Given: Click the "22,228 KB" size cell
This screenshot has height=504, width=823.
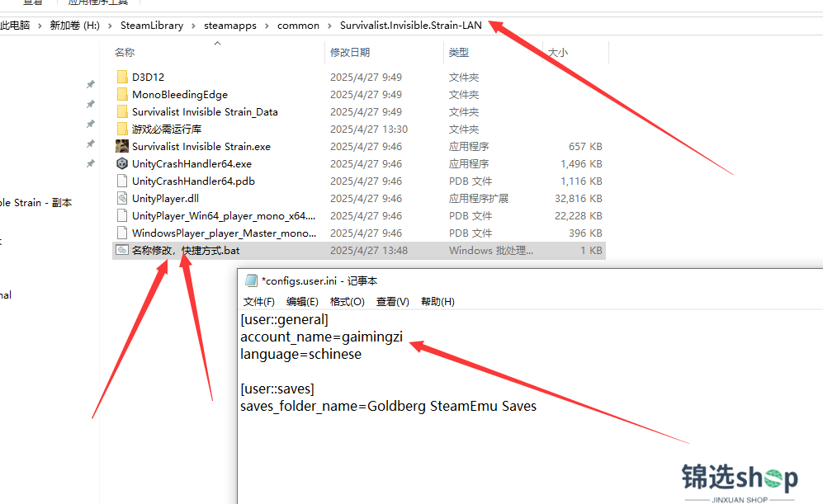Looking at the screenshot, I should 579,215.
